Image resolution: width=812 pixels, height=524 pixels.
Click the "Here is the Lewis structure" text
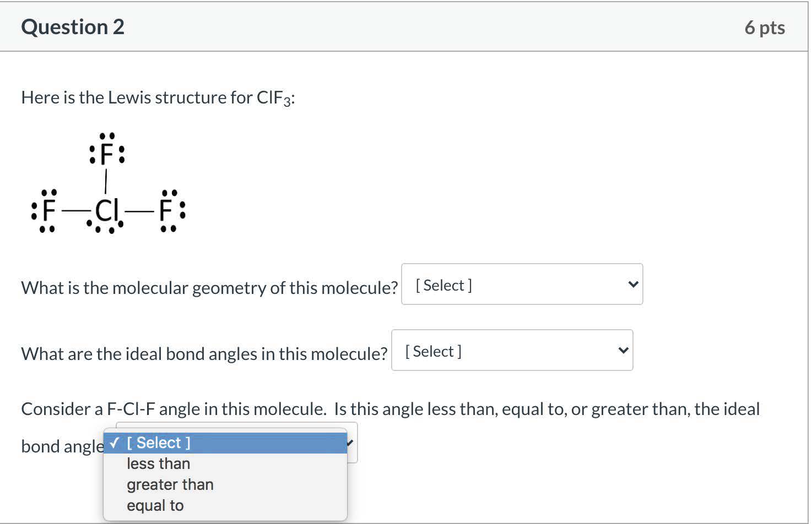coord(158,97)
